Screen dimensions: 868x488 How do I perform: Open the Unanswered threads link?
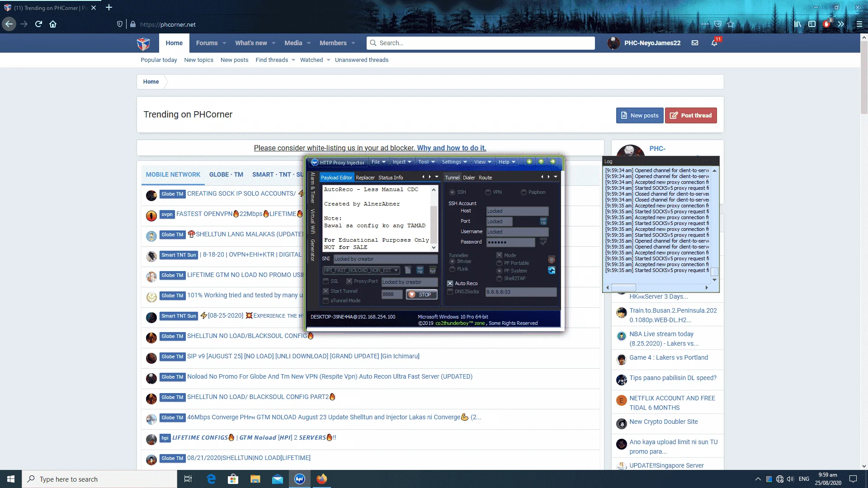click(362, 60)
